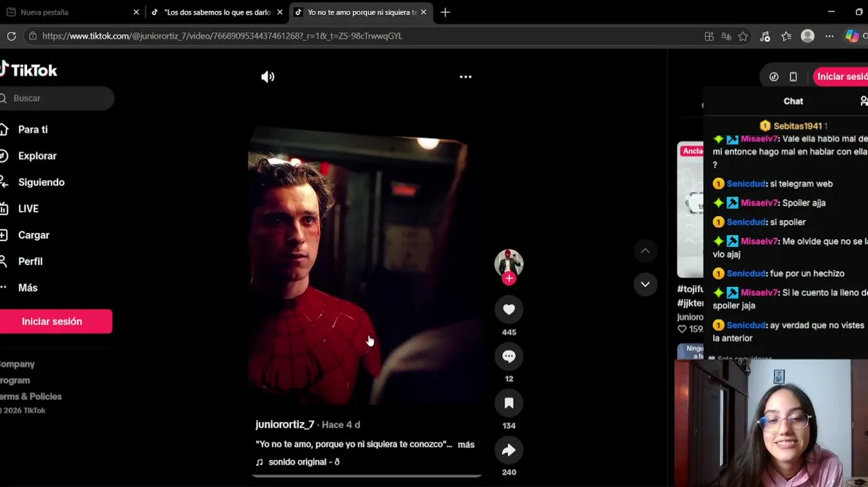Click the Spider-Man video player
This screenshot has height=487, width=868.
(365, 266)
